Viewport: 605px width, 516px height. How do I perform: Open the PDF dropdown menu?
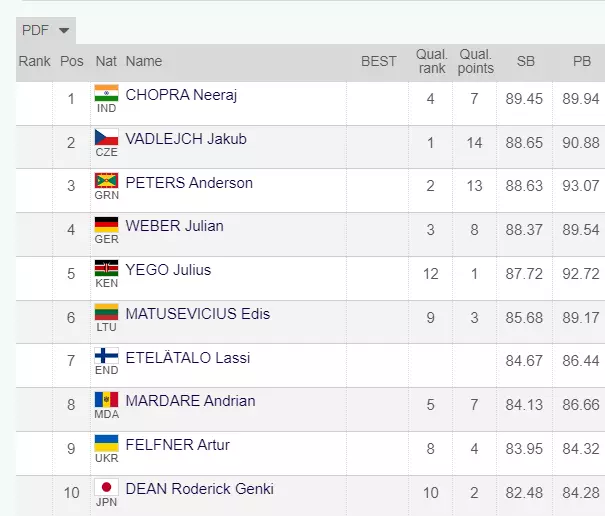46,30
